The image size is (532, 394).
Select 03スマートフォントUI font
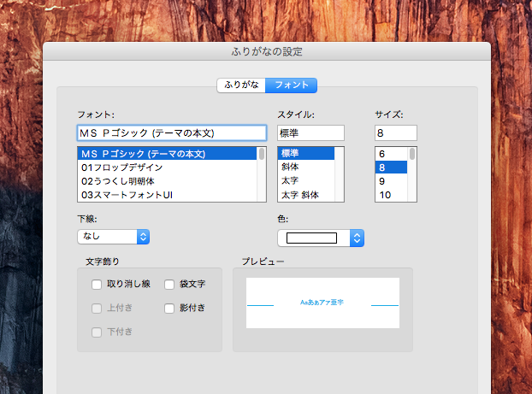click(x=167, y=195)
